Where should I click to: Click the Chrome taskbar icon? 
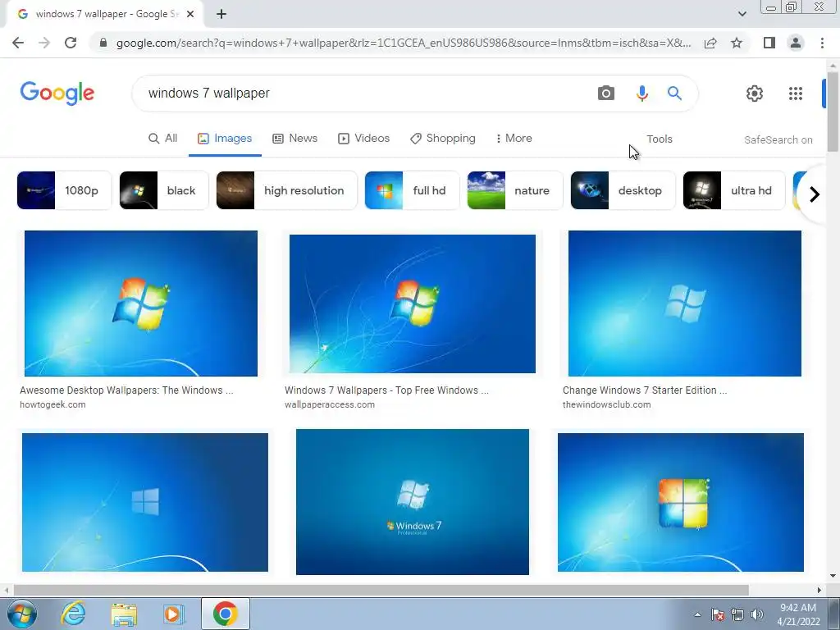pos(226,614)
